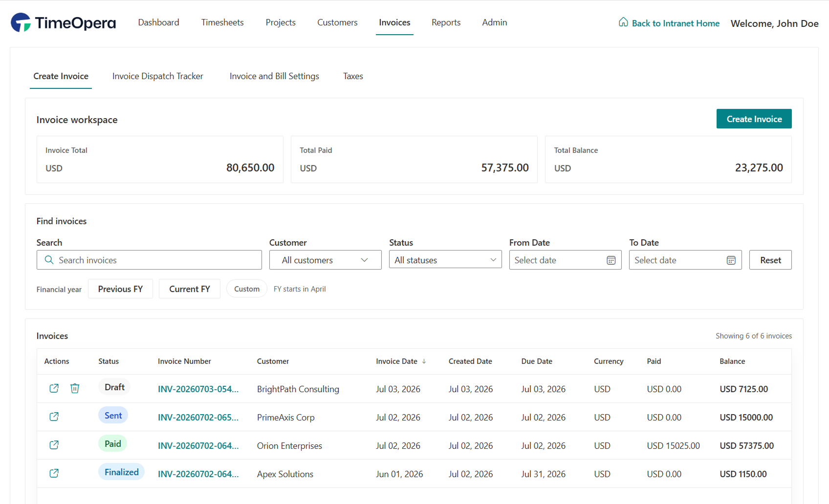Click the Currency column header
The height and width of the screenshot is (504, 829).
(609, 361)
